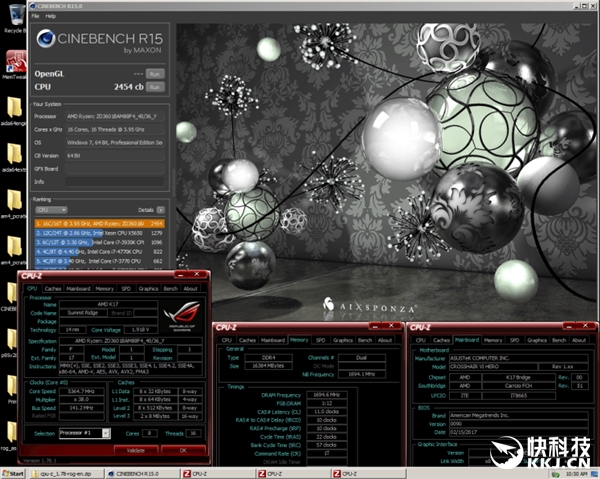Switch to Caches tab in left CPU-Z window
Image resolution: width=600 pixels, height=479 pixels.
point(53,288)
